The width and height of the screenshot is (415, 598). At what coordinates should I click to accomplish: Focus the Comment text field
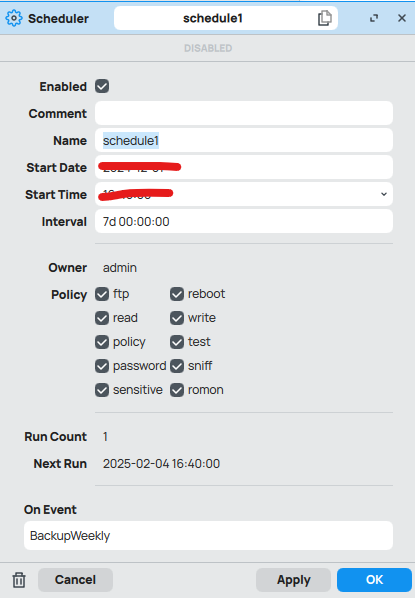coord(244,113)
